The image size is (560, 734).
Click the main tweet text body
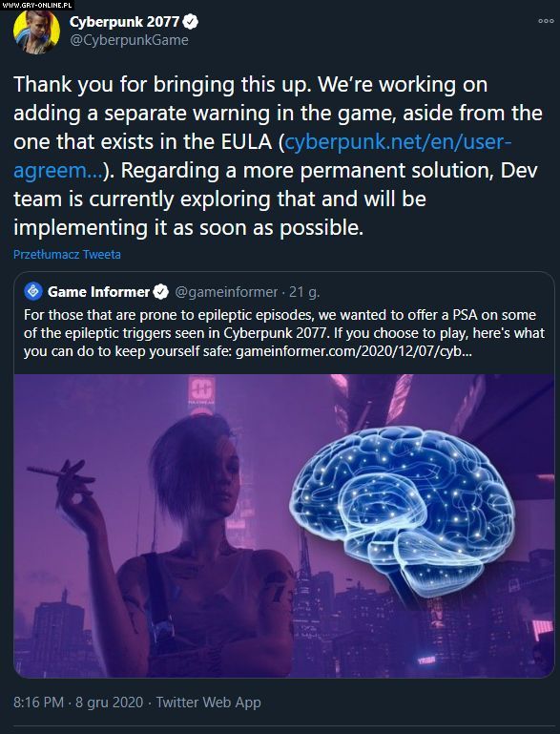click(278, 156)
